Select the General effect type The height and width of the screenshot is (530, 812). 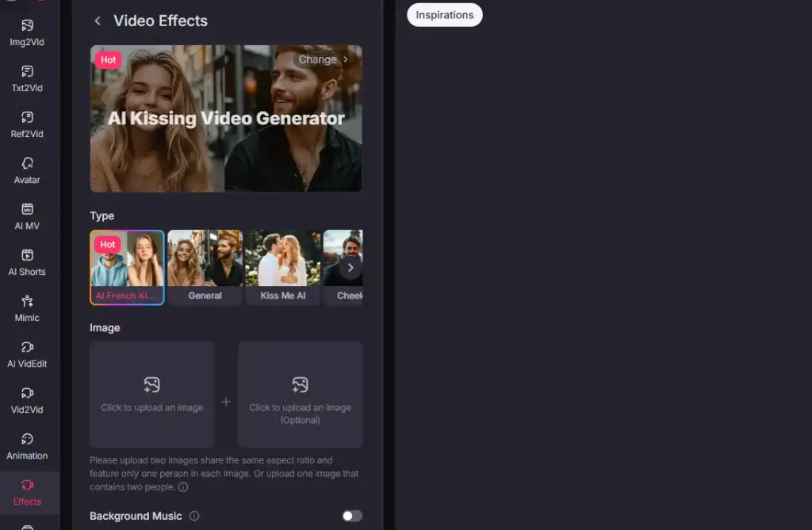click(x=205, y=267)
